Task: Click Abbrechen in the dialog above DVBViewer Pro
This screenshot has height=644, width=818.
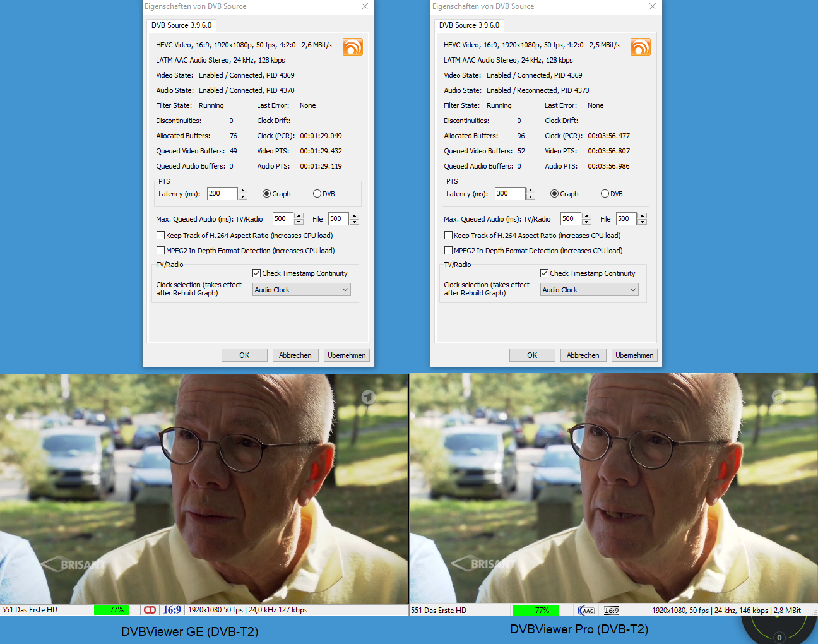Action: pos(583,355)
